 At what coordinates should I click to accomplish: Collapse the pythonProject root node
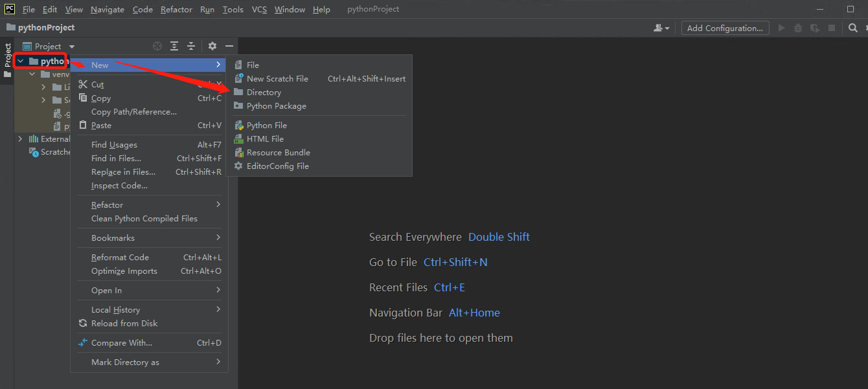pos(21,61)
